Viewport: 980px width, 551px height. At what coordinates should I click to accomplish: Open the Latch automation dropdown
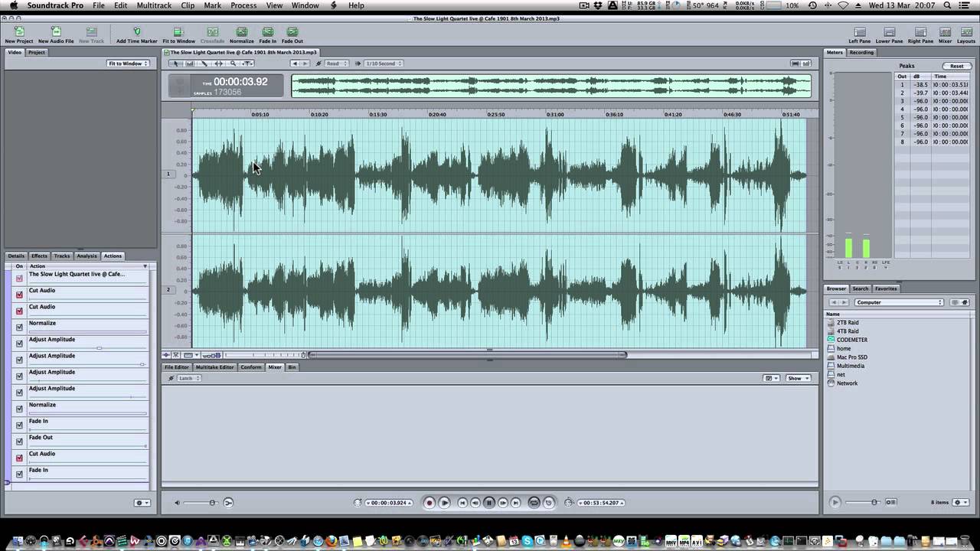(188, 378)
